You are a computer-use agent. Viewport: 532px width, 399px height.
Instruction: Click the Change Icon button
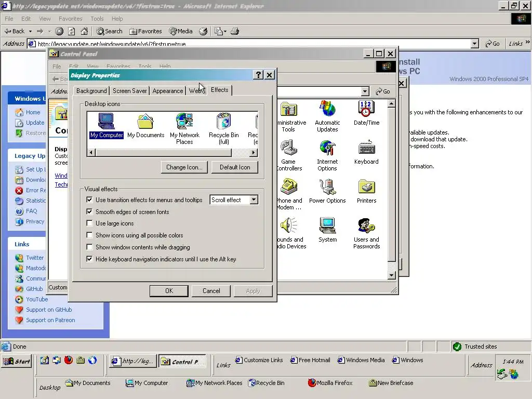coord(184,167)
